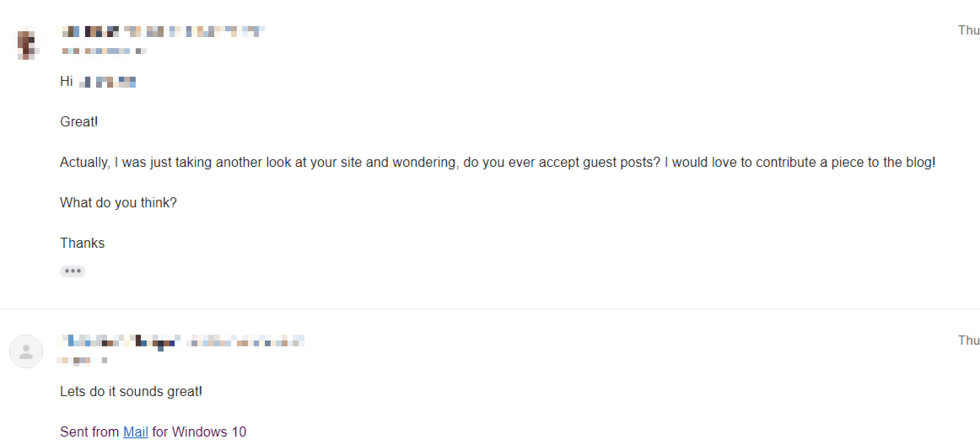Click the "What do you think?" line
Viewport: 980px width, 445px height.
(118, 202)
